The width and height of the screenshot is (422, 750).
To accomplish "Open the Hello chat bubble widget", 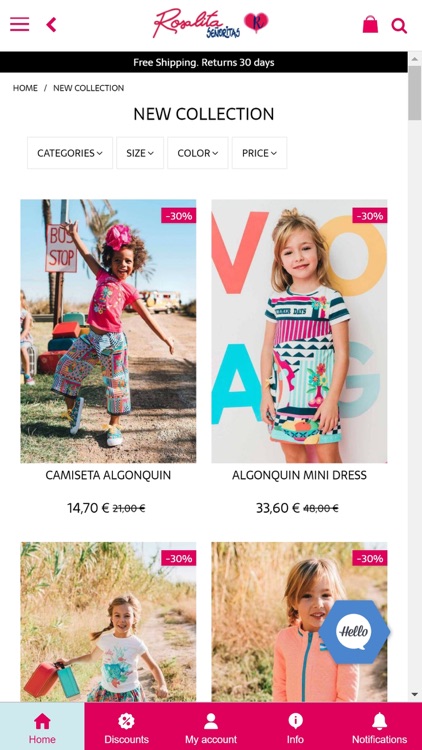I will [354, 632].
